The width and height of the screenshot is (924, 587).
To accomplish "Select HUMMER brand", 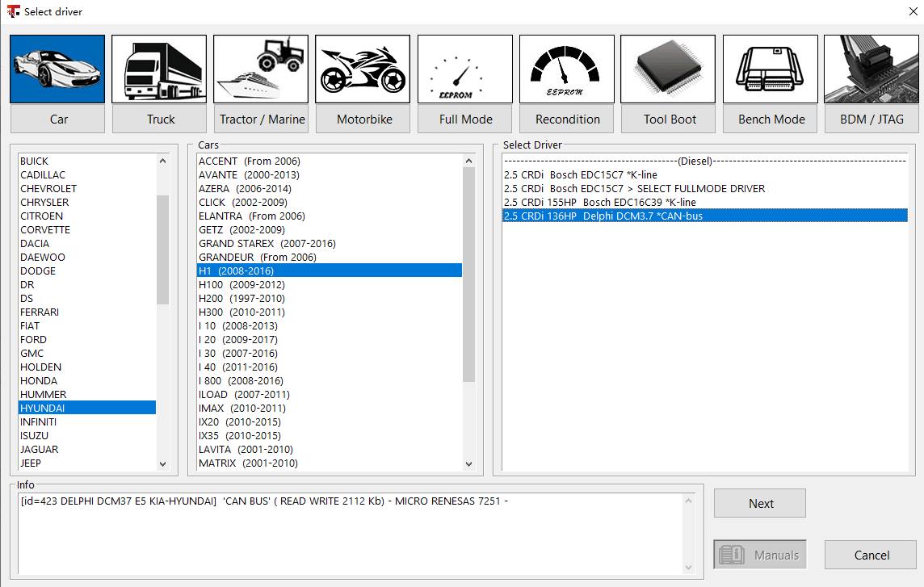I will tap(87, 394).
